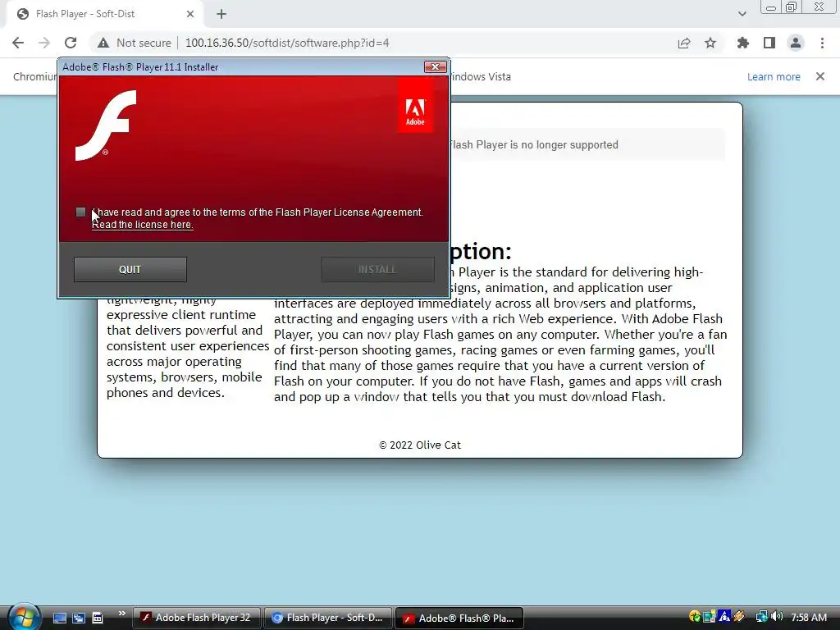Image resolution: width=840 pixels, height=630 pixels.
Task: Restore down the Chrome browser window
Action: pos(791,7)
